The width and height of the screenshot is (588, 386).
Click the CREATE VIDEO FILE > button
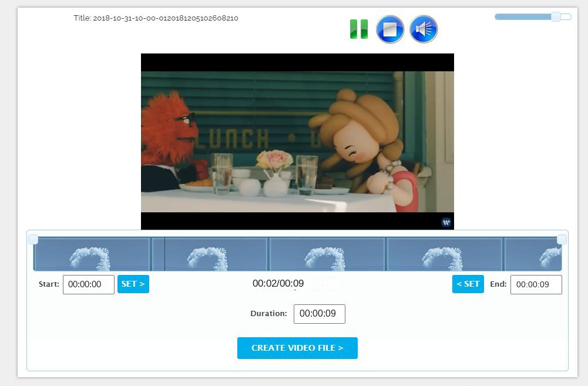297,348
